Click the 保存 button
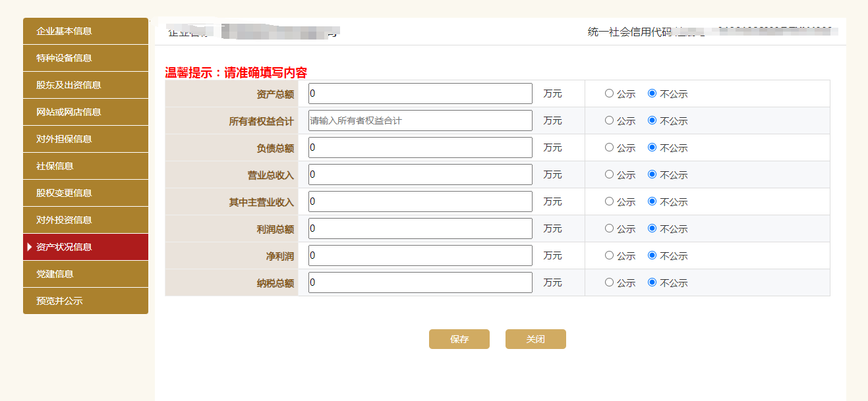Screen dimensions: 868x401 click(459, 339)
